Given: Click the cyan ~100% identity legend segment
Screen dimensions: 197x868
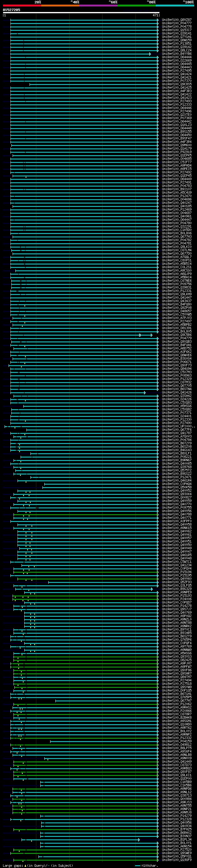Looking at the screenshot, I should (x=175, y=6).
